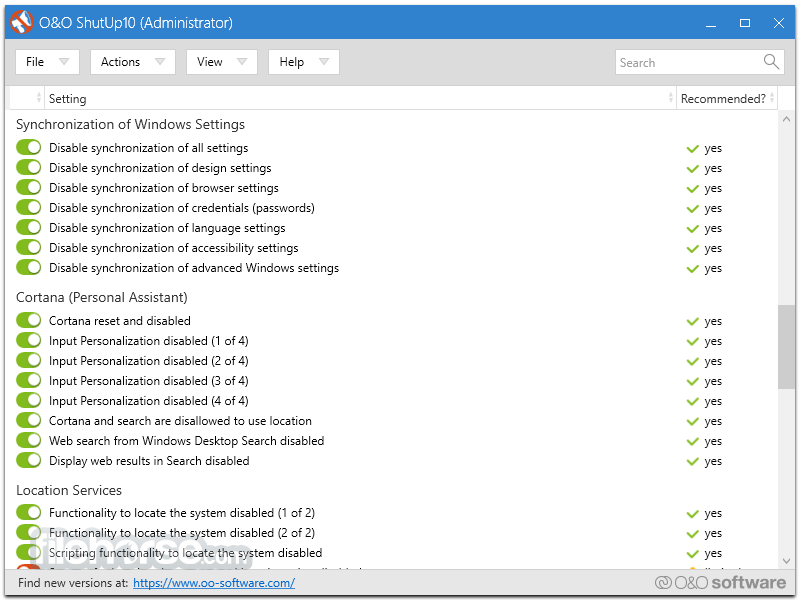This screenshot has width=800, height=600.
Task: Open the File dropdown arrow
Action: point(64,62)
